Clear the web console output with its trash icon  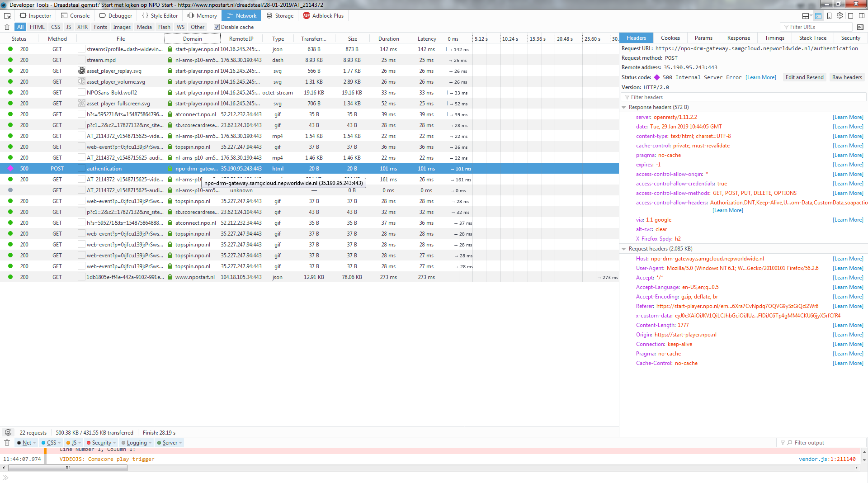[7, 443]
